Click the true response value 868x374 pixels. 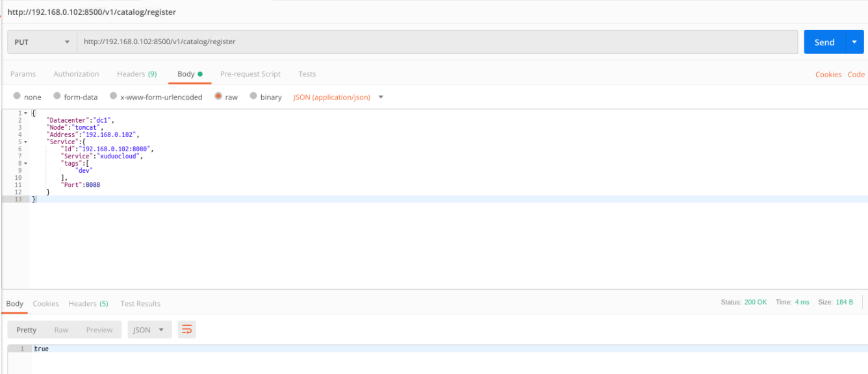(x=41, y=349)
